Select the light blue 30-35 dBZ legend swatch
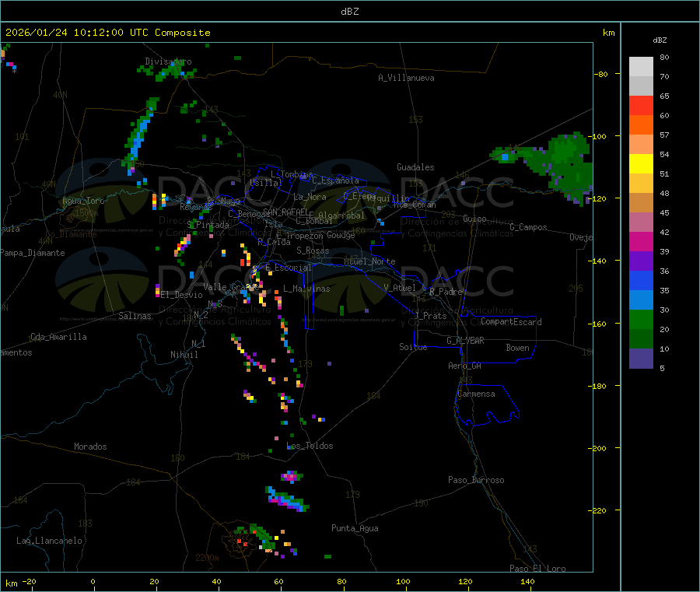700x592 pixels. [x=641, y=300]
